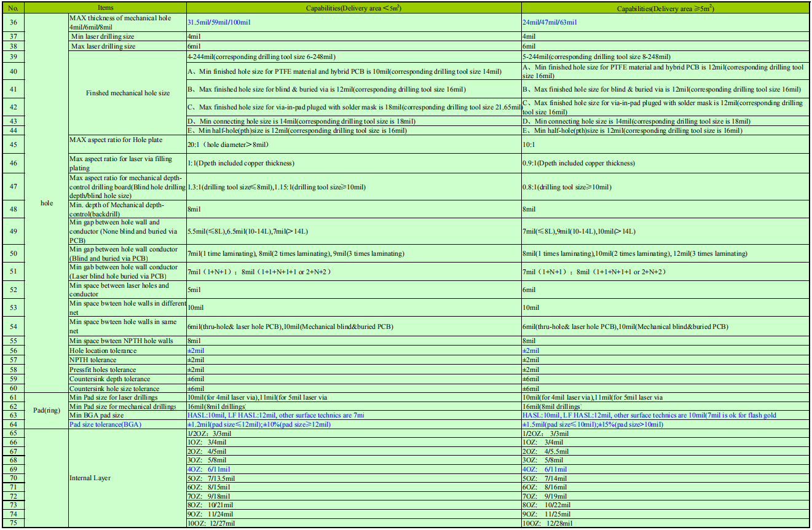Click the "No." column header
The height and width of the screenshot is (530, 812).
point(14,8)
